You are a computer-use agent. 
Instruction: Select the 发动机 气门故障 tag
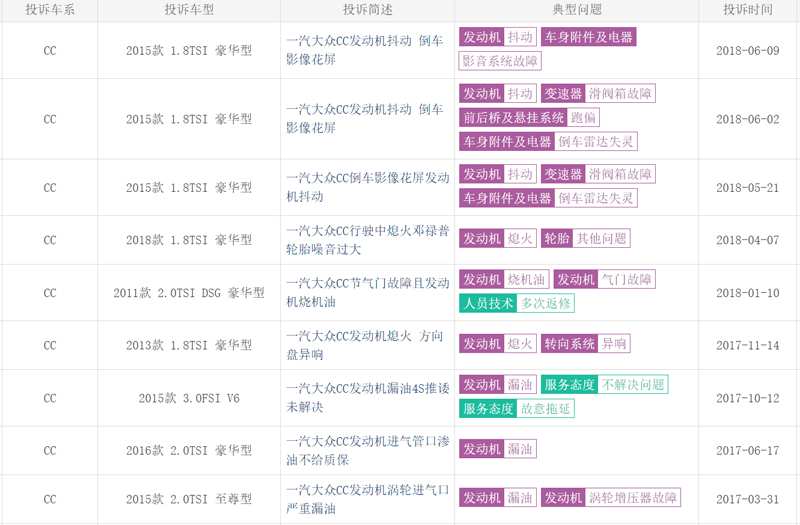pos(604,279)
